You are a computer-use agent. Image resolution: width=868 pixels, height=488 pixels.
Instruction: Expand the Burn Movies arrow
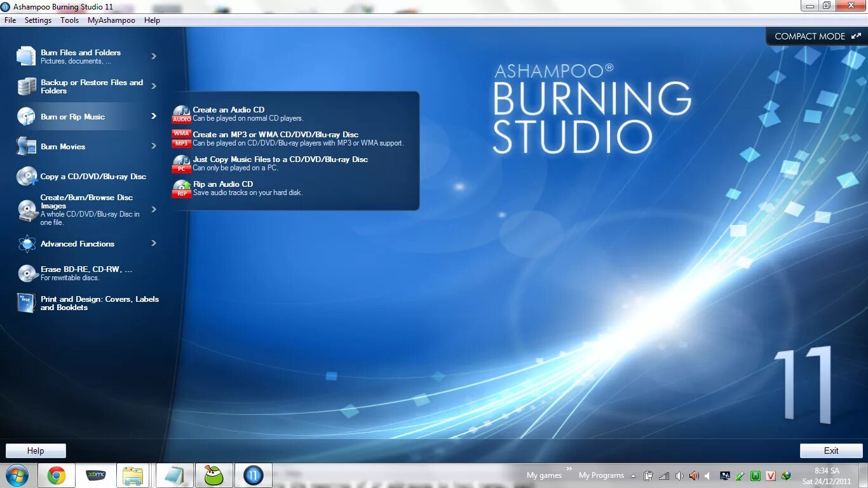click(154, 146)
